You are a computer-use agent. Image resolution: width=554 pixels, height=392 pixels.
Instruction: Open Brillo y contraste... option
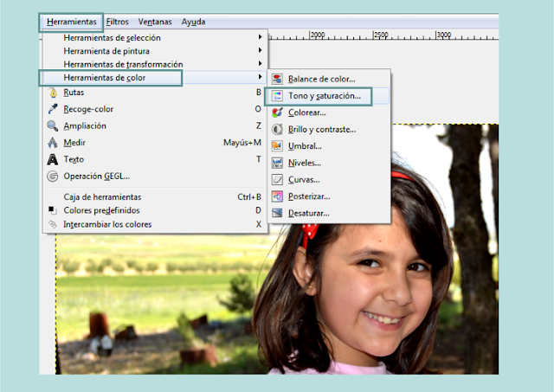click(329, 129)
